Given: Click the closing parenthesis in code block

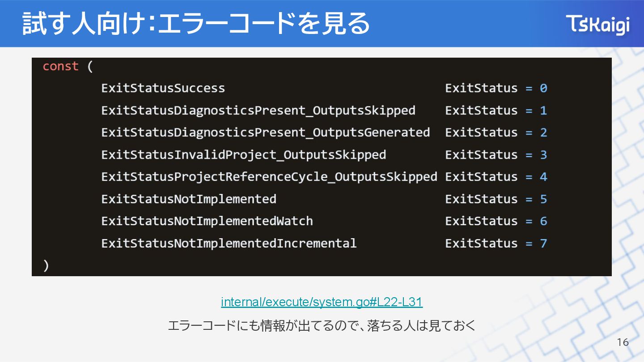Looking at the screenshot, I should point(46,265).
